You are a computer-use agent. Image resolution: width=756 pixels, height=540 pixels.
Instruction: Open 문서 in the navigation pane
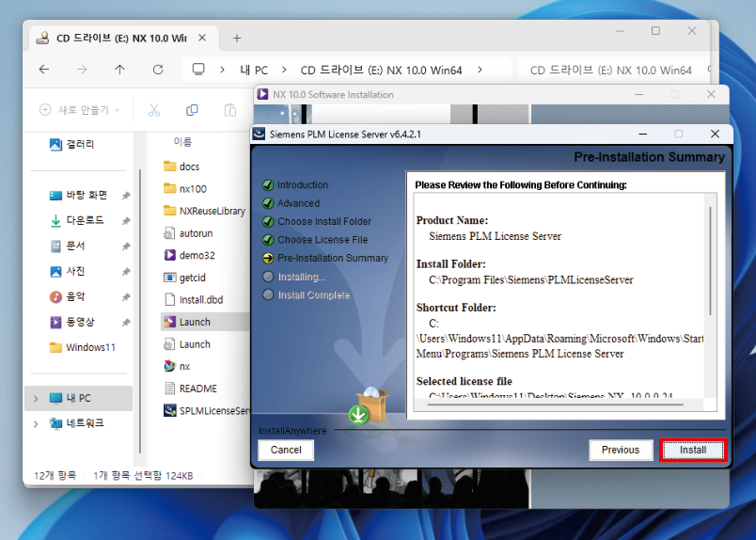tap(68, 246)
